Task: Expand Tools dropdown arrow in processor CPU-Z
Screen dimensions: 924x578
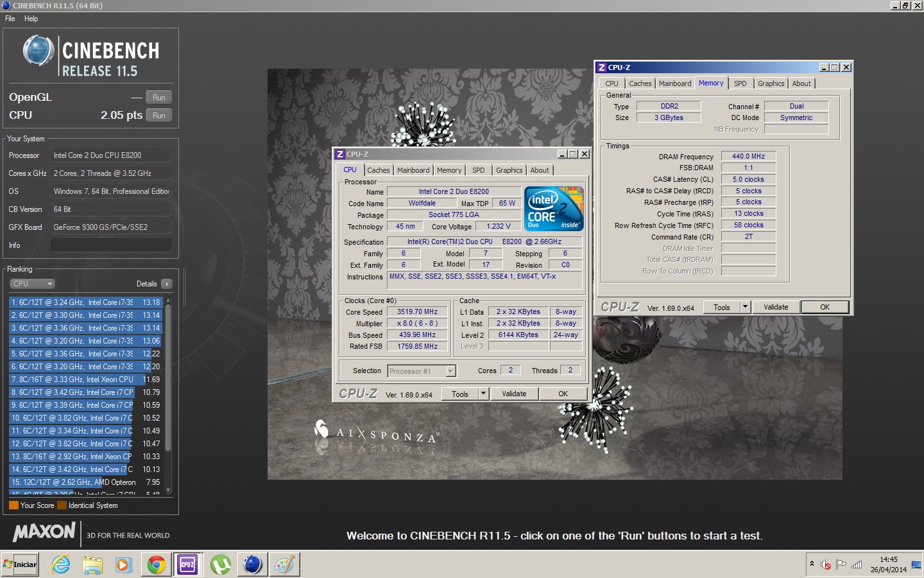Action: click(x=484, y=394)
